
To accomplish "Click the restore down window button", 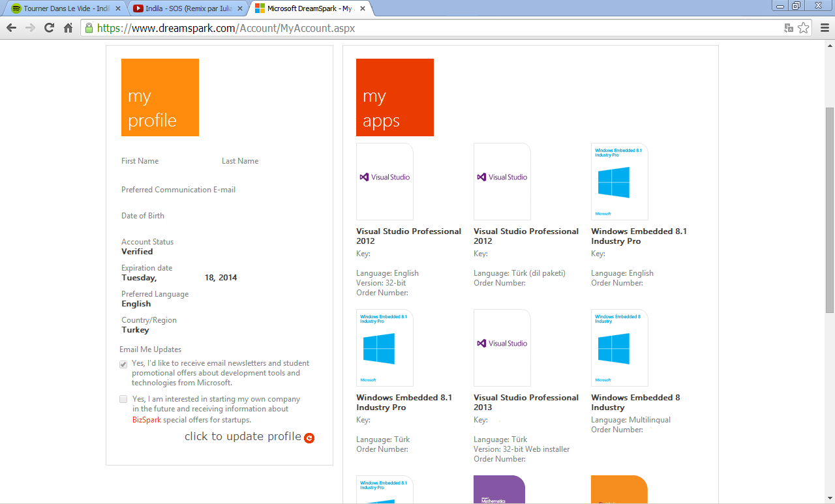I will point(796,6).
